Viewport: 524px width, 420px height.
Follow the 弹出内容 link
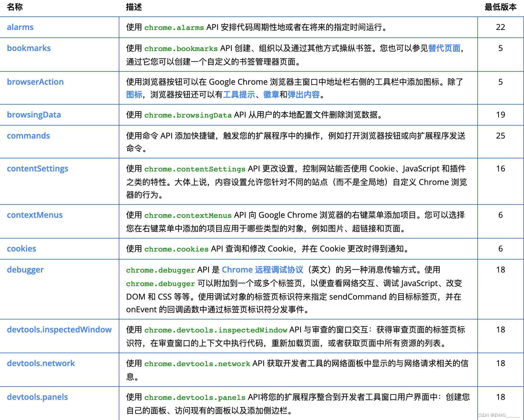point(304,94)
